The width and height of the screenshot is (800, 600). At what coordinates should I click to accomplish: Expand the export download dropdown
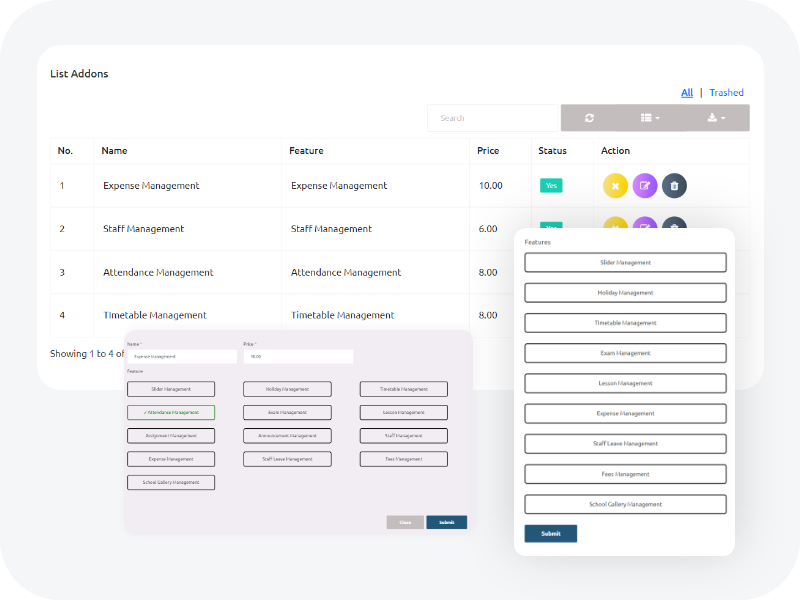coord(715,118)
